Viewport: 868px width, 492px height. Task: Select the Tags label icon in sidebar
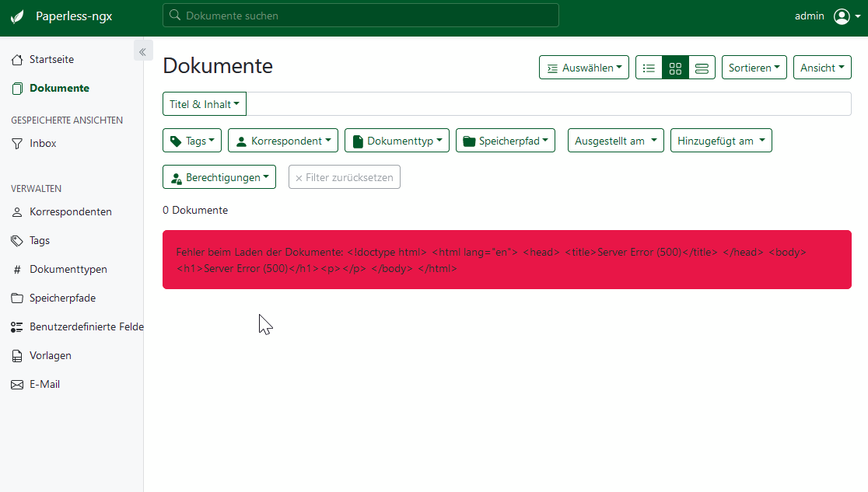point(16,240)
